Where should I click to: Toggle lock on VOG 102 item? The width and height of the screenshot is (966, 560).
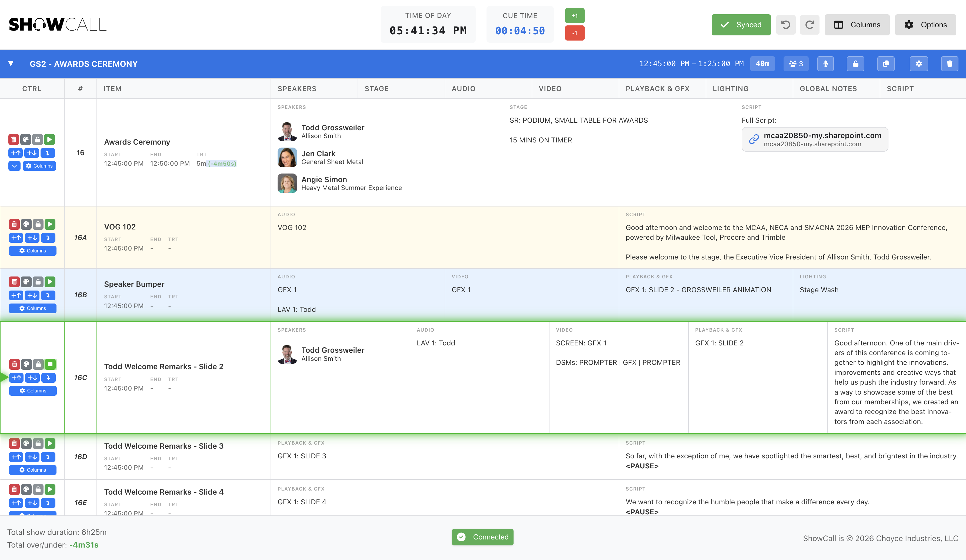[38, 224]
